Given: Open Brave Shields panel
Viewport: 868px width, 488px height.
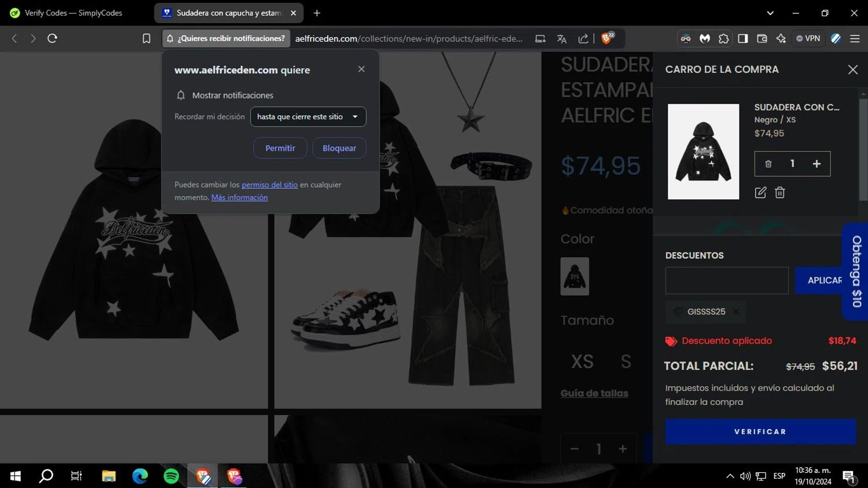Looking at the screenshot, I should pyautogui.click(x=607, y=38).
